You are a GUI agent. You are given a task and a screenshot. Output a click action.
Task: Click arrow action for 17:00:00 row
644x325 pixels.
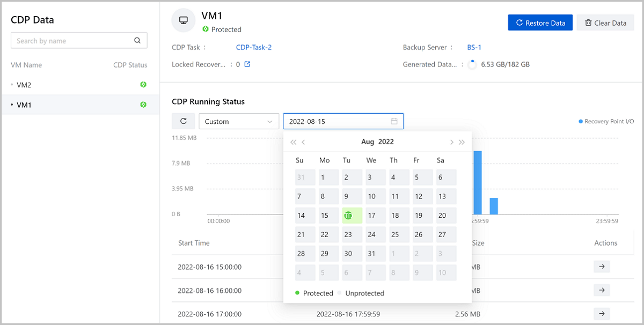[602, 314]
